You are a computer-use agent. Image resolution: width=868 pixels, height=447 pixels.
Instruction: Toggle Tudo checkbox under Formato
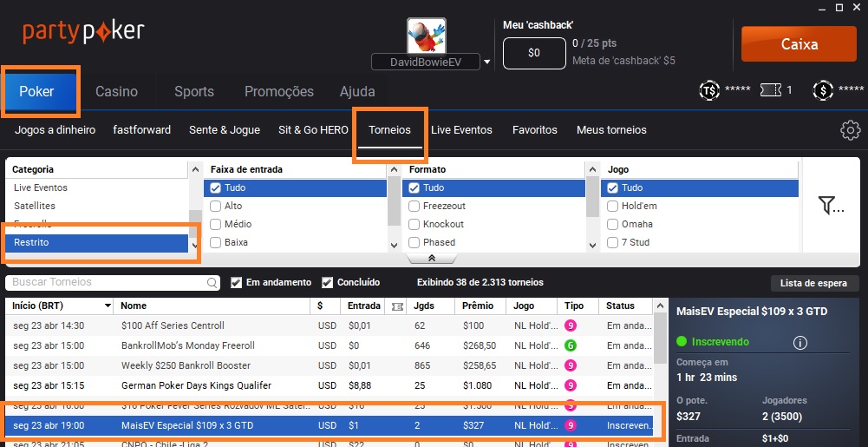pos(414,187)
